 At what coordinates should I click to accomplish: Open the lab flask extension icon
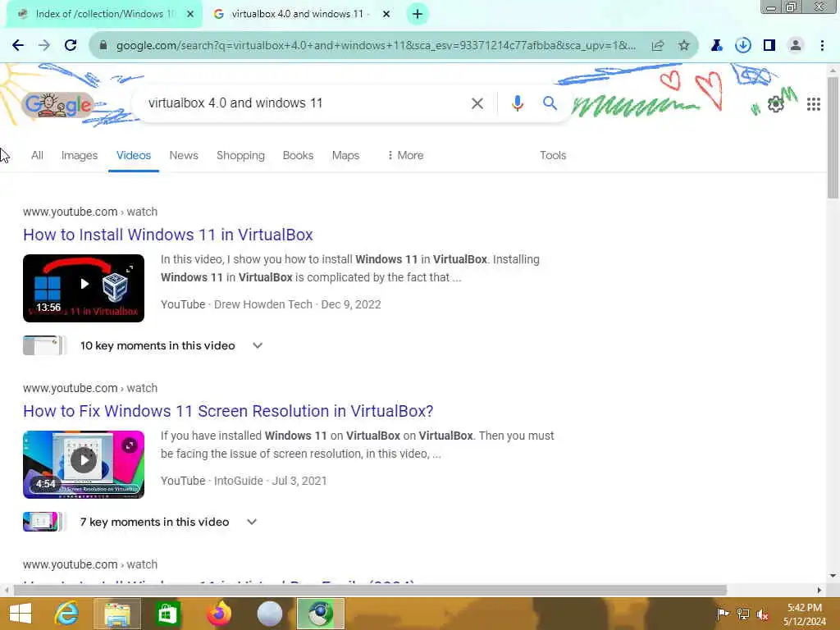coord(717,46)
